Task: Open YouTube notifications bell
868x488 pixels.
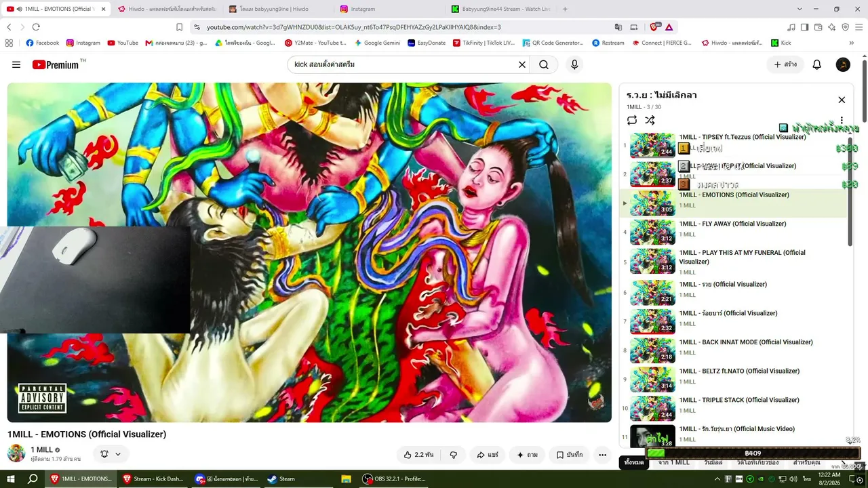Action: (817, 64)
